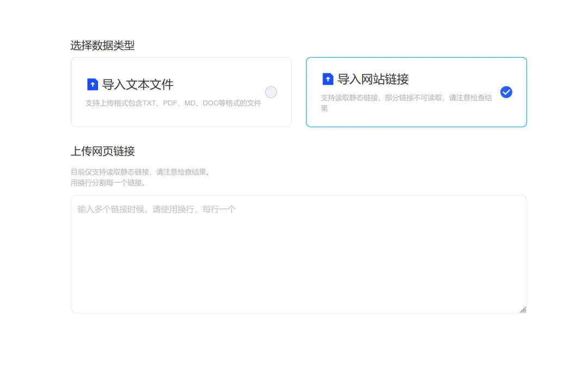Click description 支持读取静态链接，部分链接不可读取
This screenshot has width=588, height=374.
coord(406,103)
